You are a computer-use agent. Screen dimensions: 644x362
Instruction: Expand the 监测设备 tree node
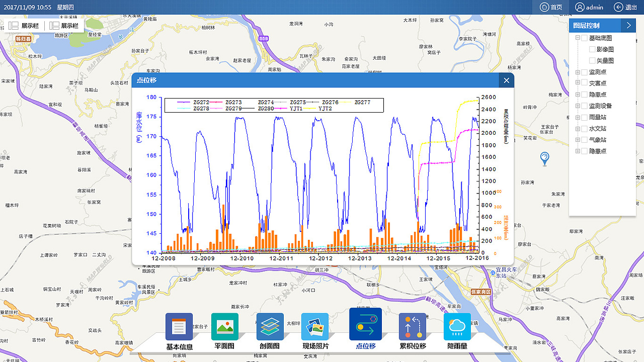[578, 106]
